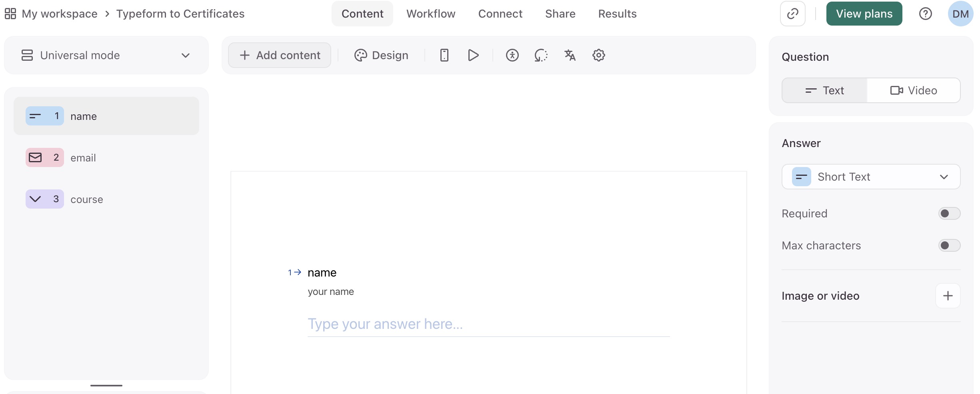Image resolution: width=980 pixels, height=394 pixels.
Task: Switch to the Workflow tab
Action: pos(430,13)
